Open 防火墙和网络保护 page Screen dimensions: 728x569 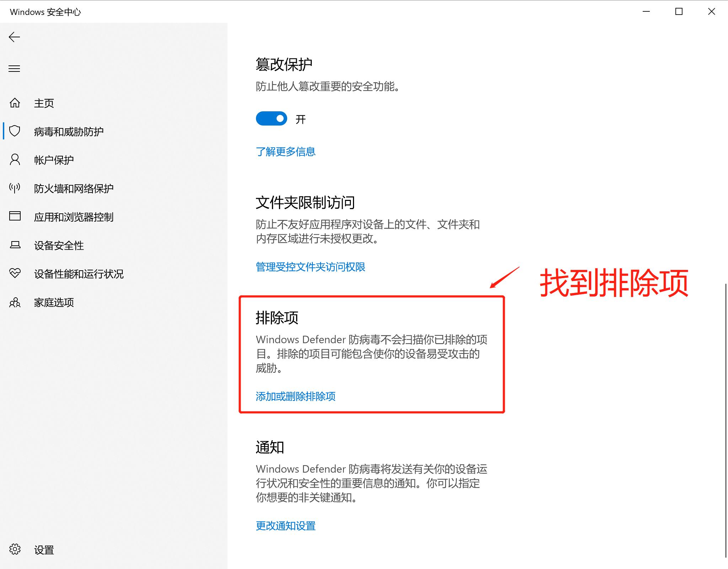[x=74, y=188]
